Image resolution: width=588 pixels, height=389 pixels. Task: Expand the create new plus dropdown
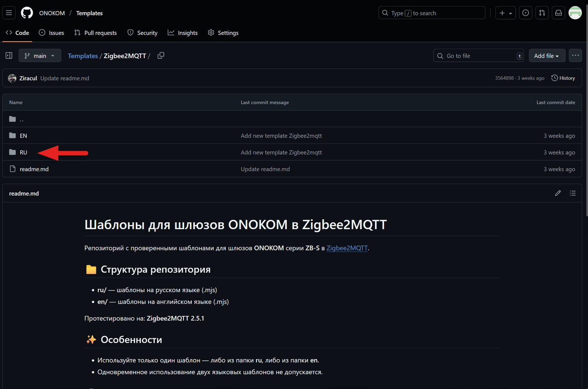click(x=505, y=13)
